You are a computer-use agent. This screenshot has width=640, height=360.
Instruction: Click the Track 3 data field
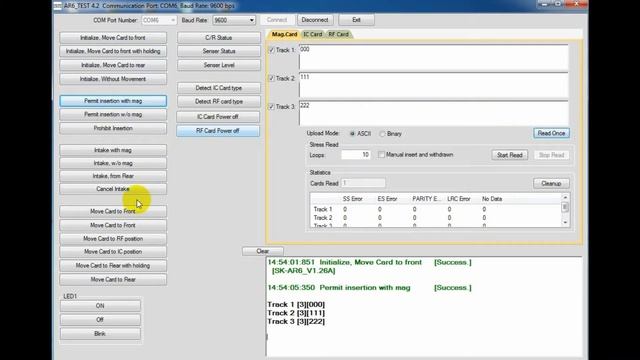pos(433,113)
